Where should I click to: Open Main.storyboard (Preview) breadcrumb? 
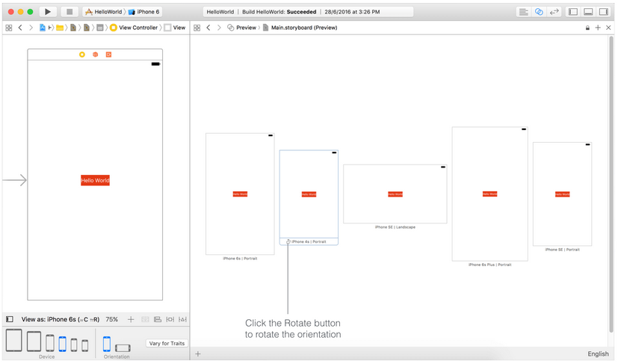coord(300,28)
